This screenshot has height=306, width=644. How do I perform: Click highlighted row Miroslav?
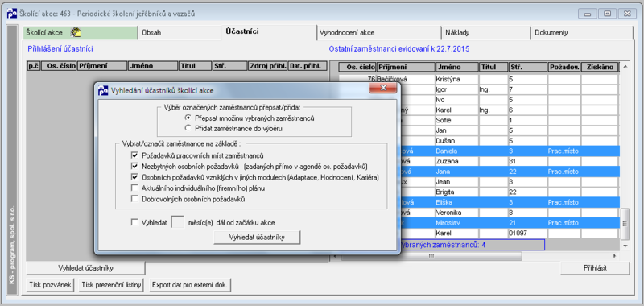(478, 222)
